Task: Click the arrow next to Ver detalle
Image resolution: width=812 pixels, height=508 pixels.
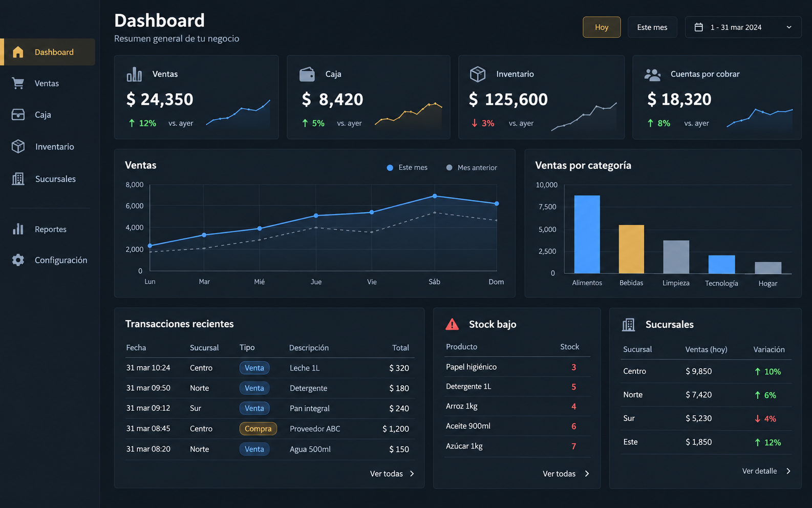Action: tap(788, 471)
